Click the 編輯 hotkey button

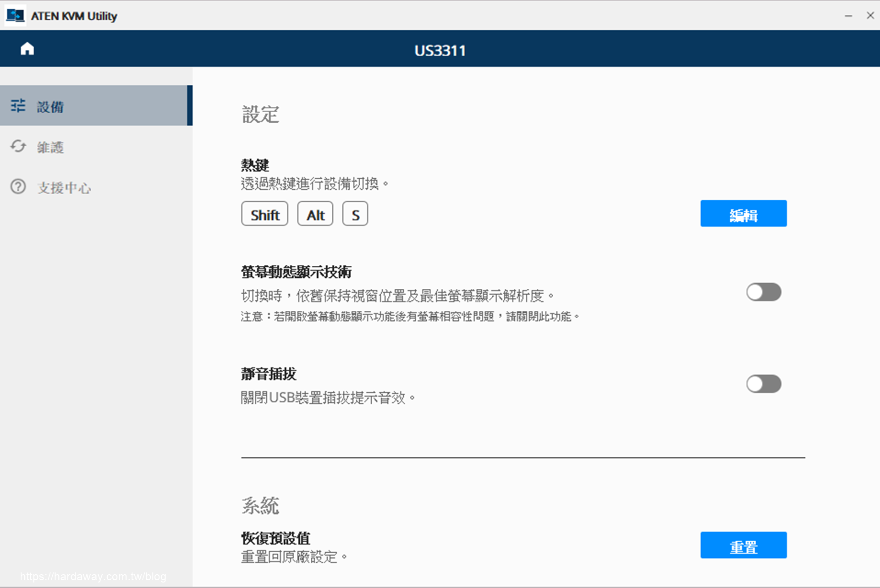pyautogui.click(x=743, y=214)
